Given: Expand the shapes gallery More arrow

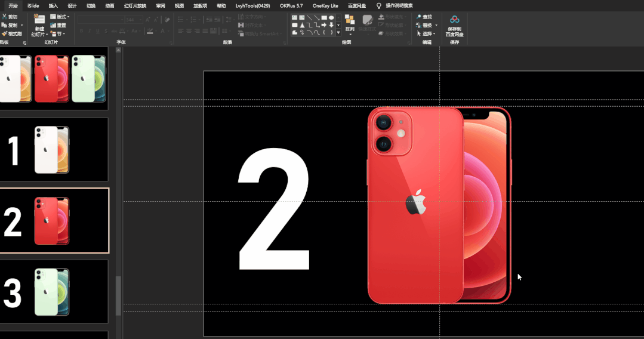Looking at the screenshot, I should [x=338, y=32].
